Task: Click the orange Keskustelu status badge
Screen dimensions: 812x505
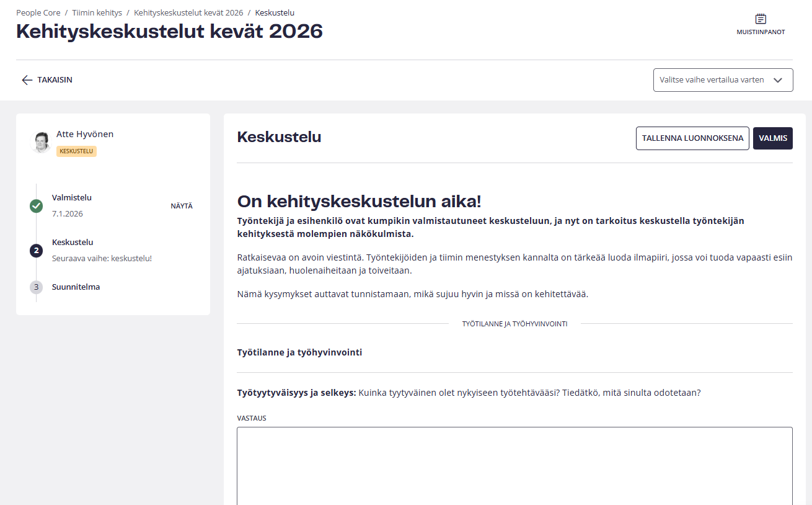Action: coord(76,151)
